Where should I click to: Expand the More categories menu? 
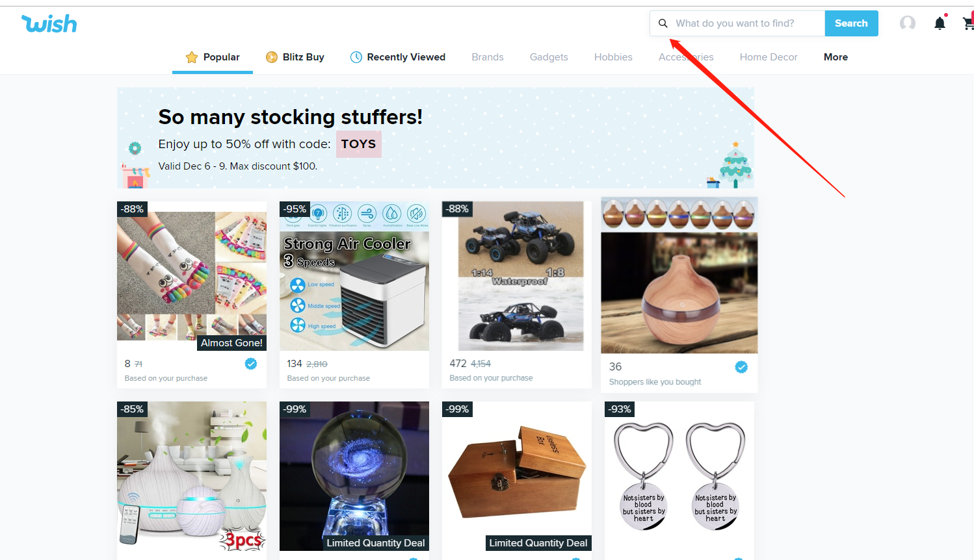836,57
